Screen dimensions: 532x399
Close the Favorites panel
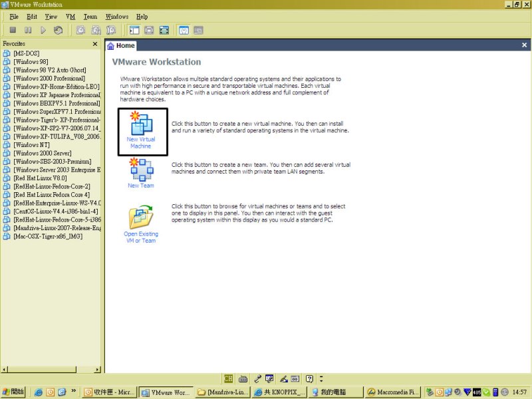(x=95, y=44)
